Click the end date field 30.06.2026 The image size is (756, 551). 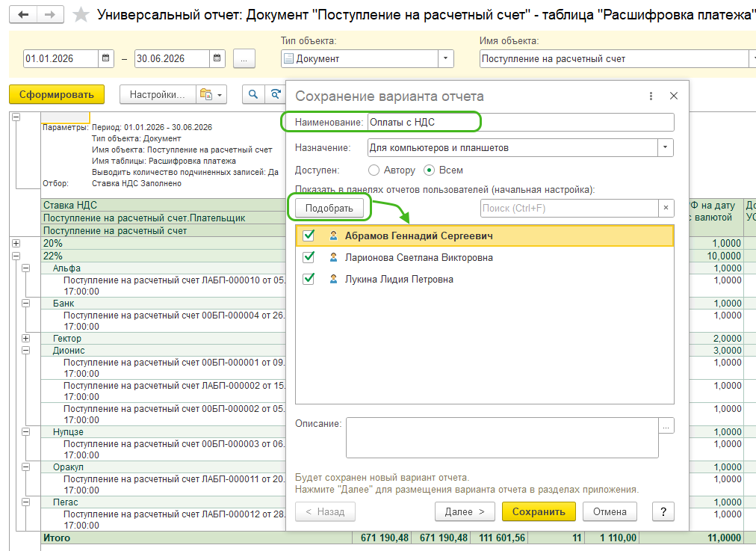172,58
